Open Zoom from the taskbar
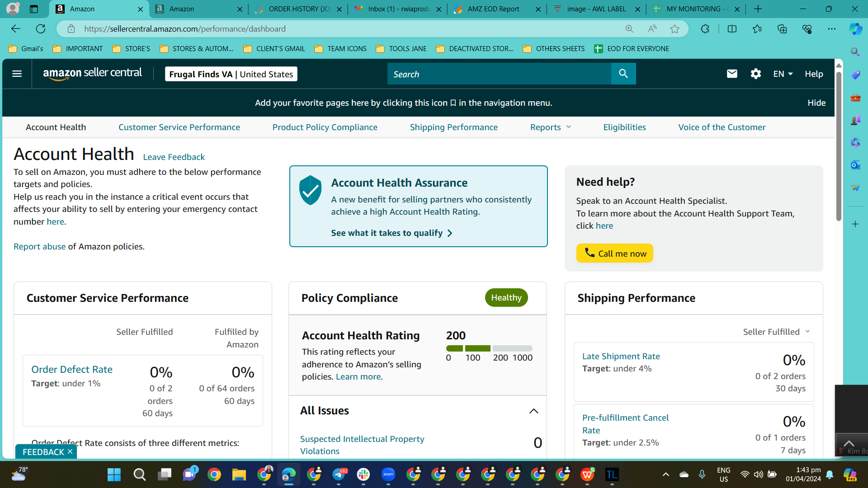The width and height of the screenshot is (868, 488). [388, 474]
